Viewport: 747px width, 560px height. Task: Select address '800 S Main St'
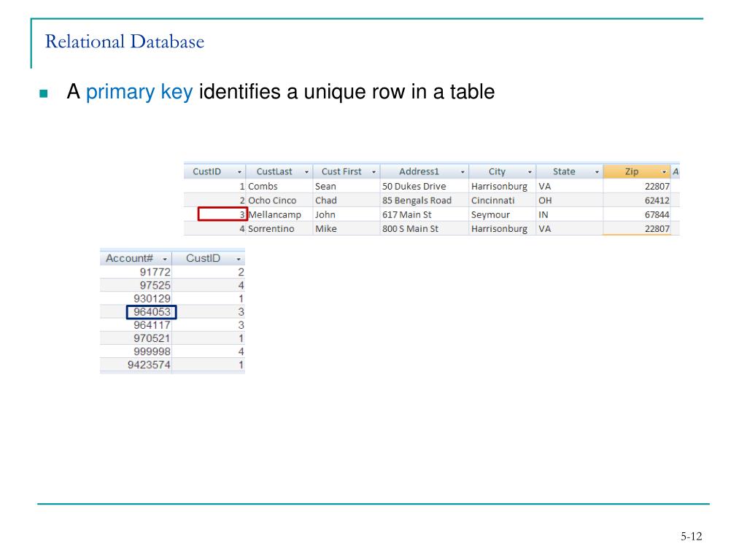(425, 228)
